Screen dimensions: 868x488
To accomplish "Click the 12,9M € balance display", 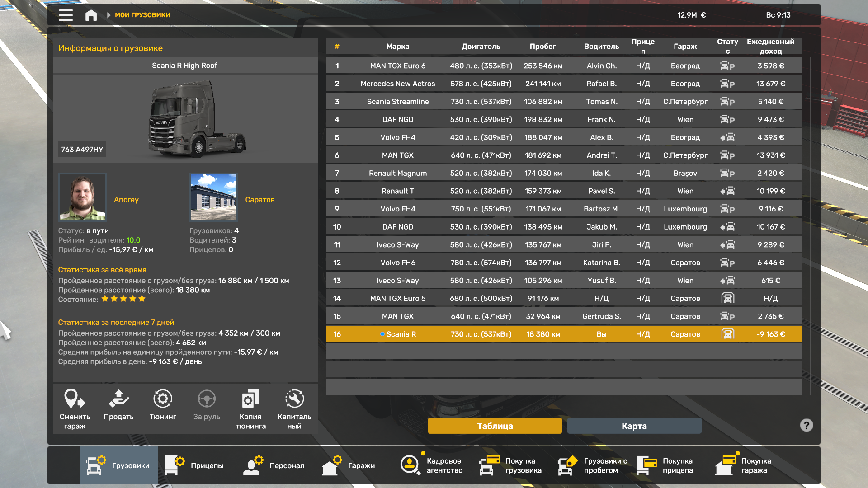I will [x=691, y=15].
